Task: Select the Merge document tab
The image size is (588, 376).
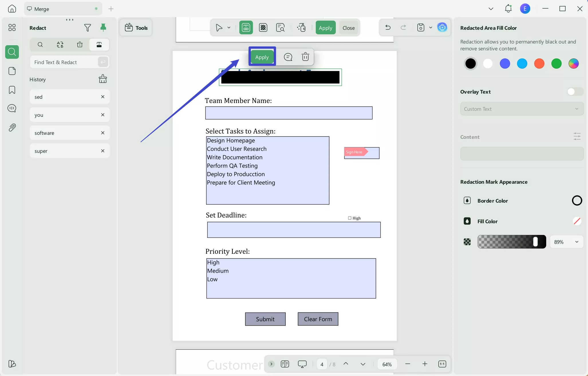Action: click(63, 9)
